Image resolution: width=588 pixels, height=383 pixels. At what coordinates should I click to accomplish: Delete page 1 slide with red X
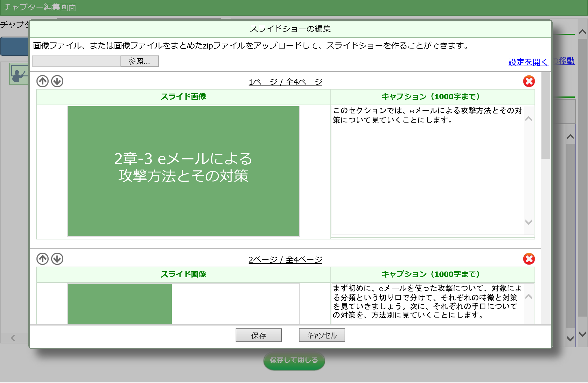click(529, 81)
